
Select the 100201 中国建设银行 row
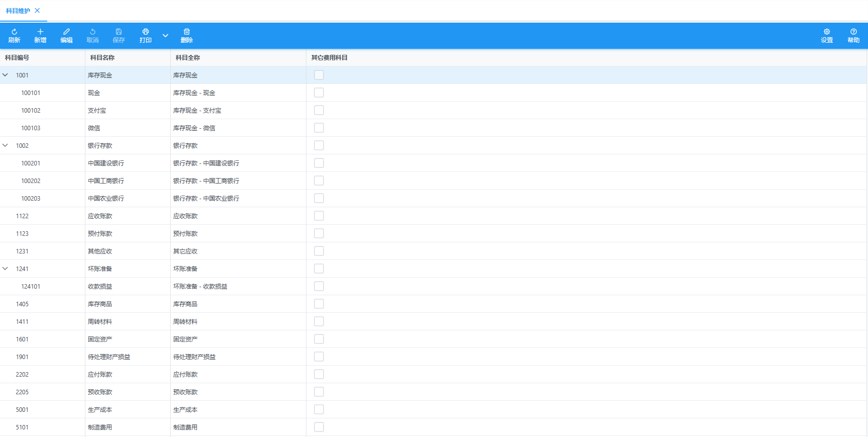[x=105, y=163]
